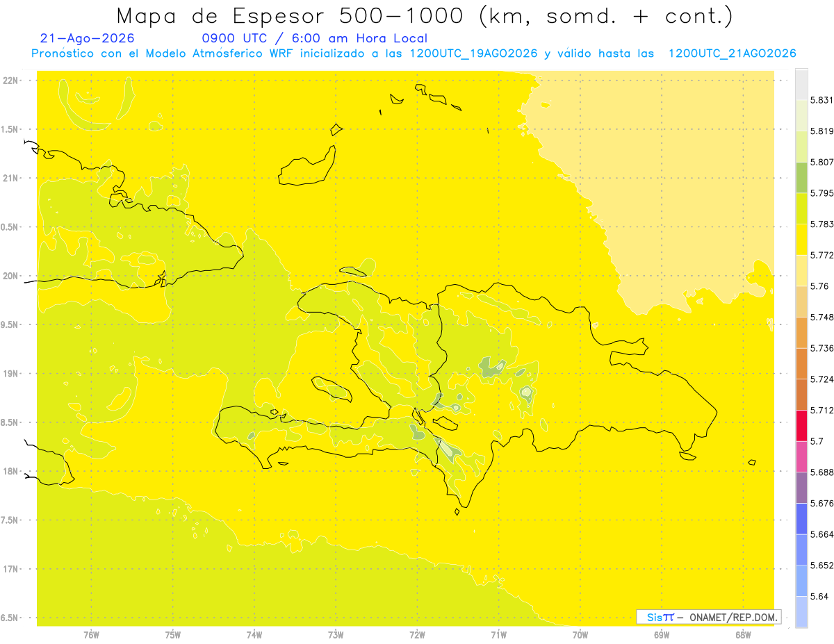Image resolution: width=834 pixels, height=644 pixels.
Task: Click the legend value '5.64'
Action: 819,597
